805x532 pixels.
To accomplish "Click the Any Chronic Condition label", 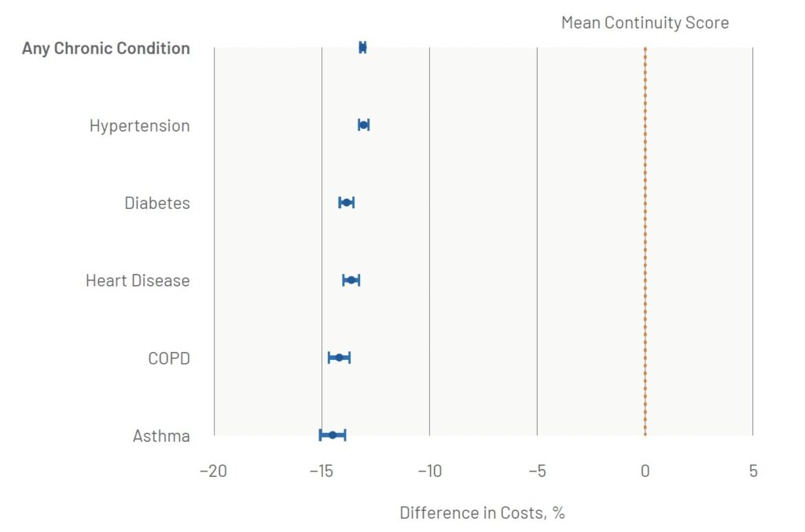I will (106, 48).
